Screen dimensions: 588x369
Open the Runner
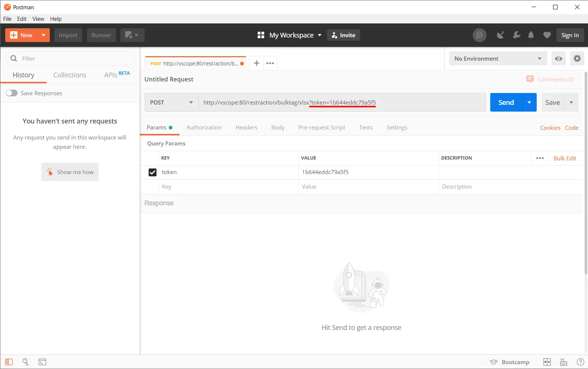tap(101, 35)
